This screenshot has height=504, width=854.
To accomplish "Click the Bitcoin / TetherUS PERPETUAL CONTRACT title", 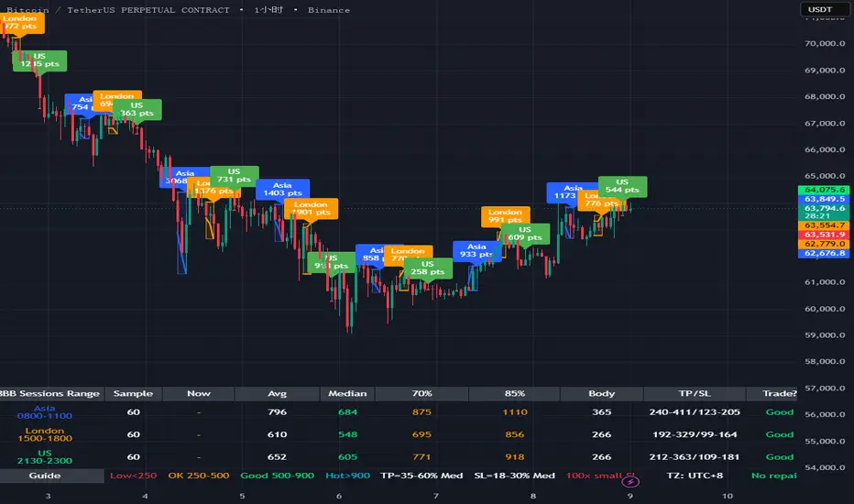I will click(x=117, y=10).
